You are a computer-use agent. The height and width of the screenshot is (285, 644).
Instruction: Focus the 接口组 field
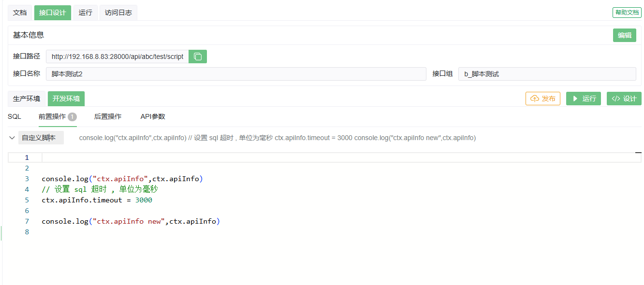546,74
